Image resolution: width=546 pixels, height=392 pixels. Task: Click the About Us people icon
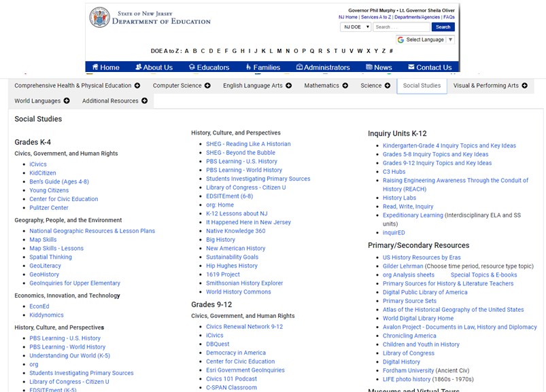coord(139,67)
